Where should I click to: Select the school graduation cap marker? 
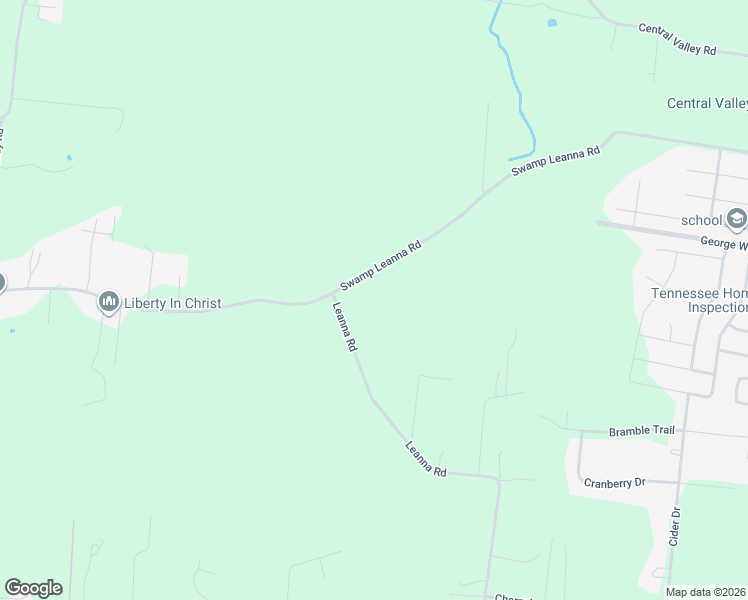click(x=737, y=219)
